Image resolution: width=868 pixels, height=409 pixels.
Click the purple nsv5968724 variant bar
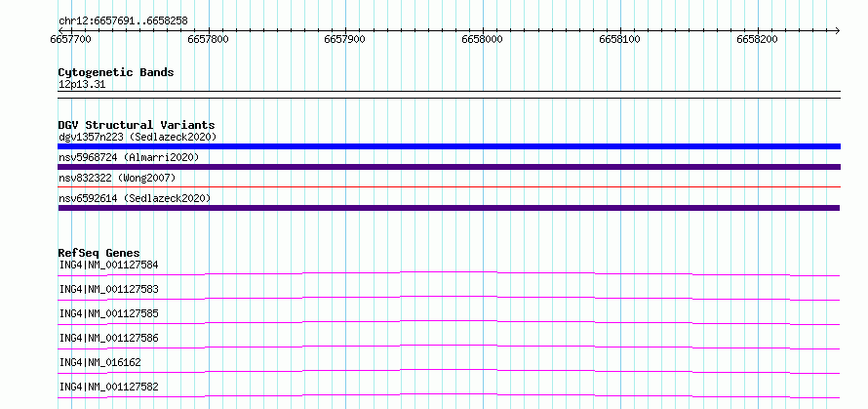point(449,167)
